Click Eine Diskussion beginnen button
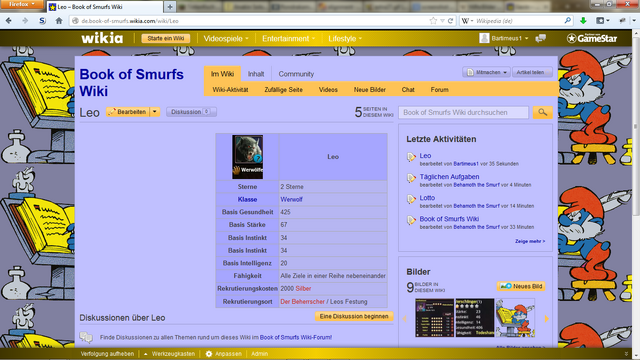Viewport: 640px width, 360px height. tap(354, 316)
